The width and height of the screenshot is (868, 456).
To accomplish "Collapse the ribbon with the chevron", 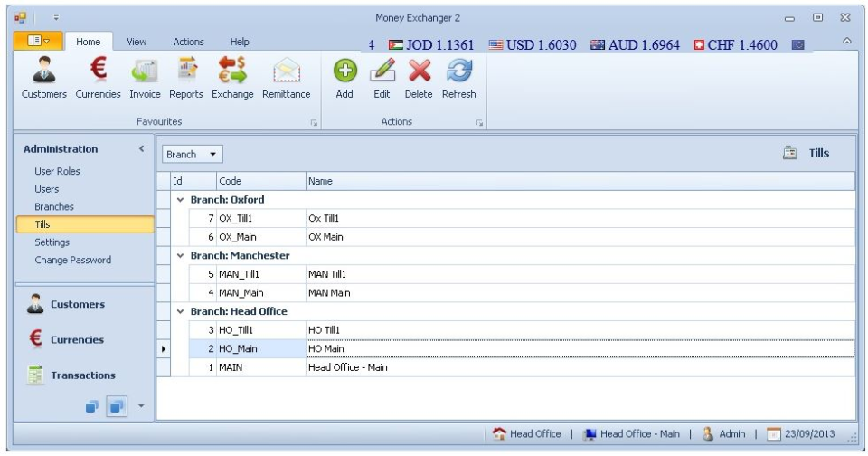I will pyautogui.click(x=847, y=41).
